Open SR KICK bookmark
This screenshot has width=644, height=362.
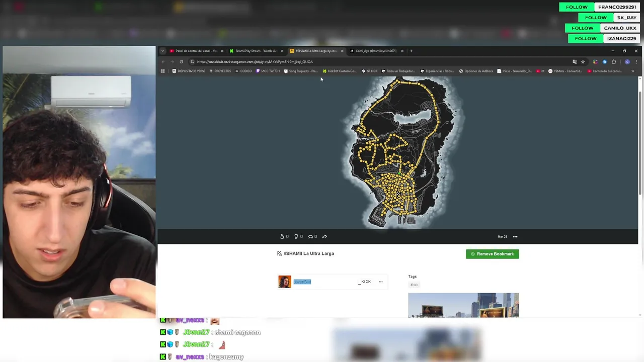point(369,71)
